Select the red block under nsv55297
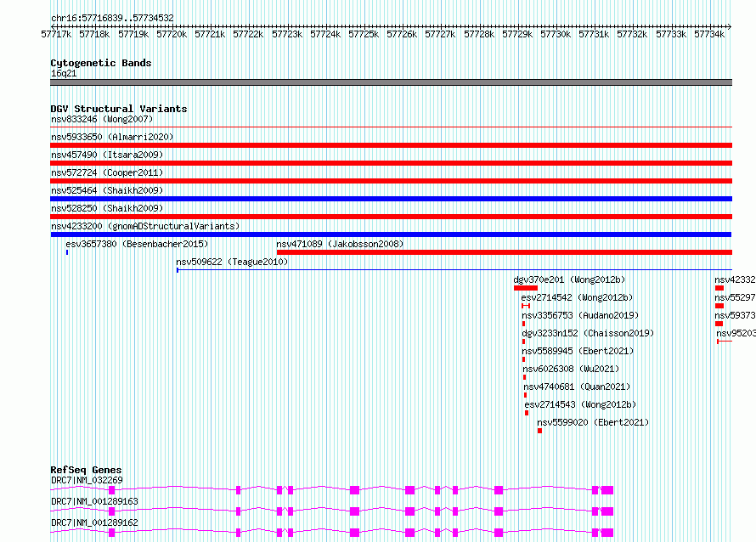Image resolution: width=756 pixels, height=542 pixels. (719, 306)
